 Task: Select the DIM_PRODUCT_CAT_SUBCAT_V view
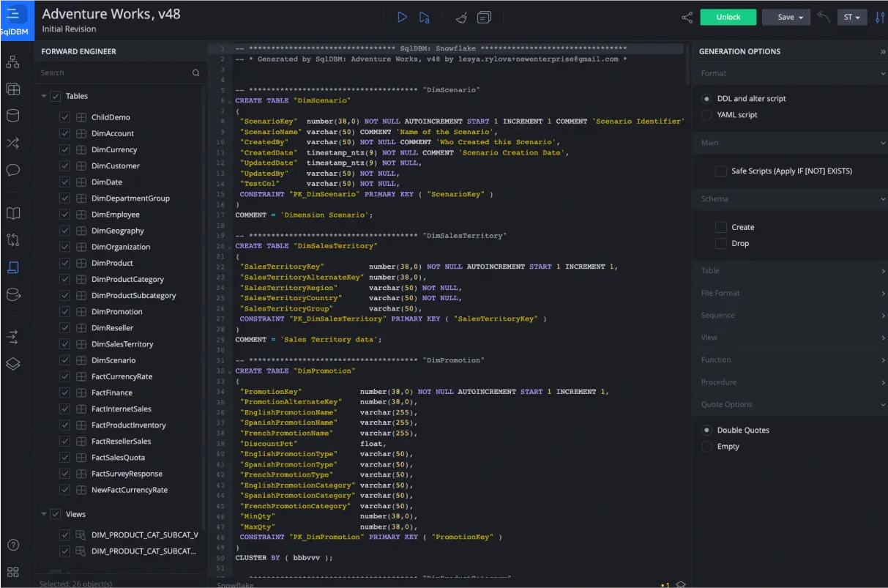pyautogui.click(x=144, y=535)
